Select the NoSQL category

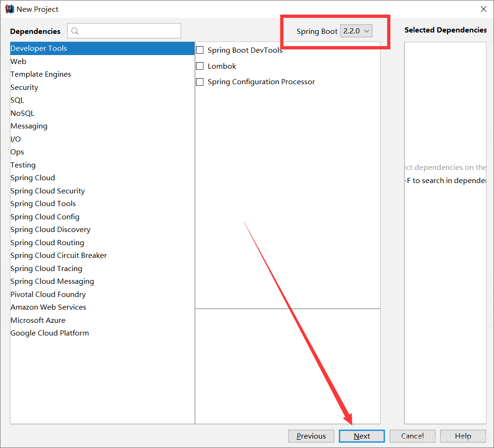102,113
